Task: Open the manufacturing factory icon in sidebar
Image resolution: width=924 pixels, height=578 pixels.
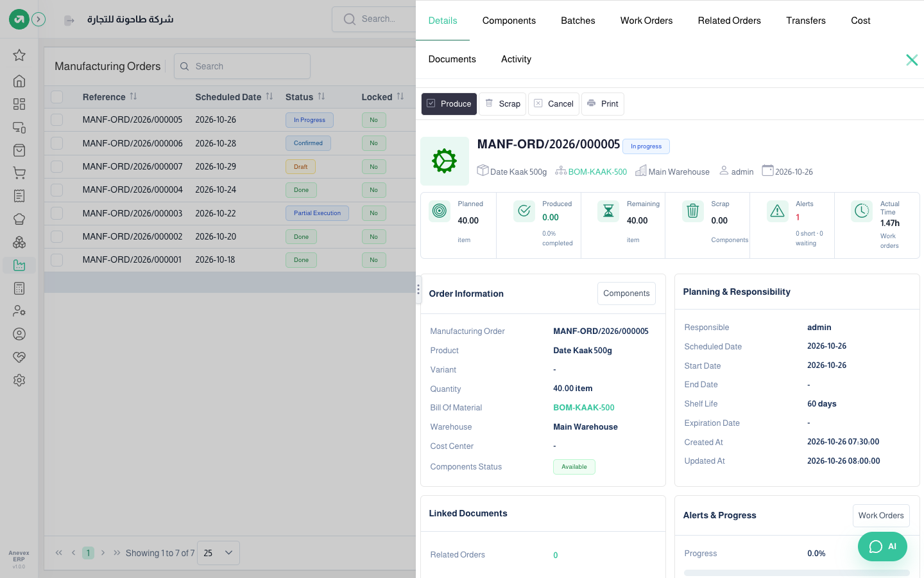Action: click(19, 265)
